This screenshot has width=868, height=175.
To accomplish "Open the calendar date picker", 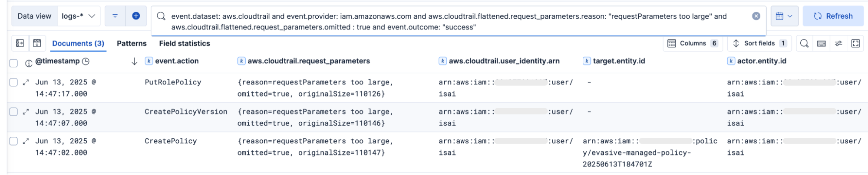I will click(784, 16).
